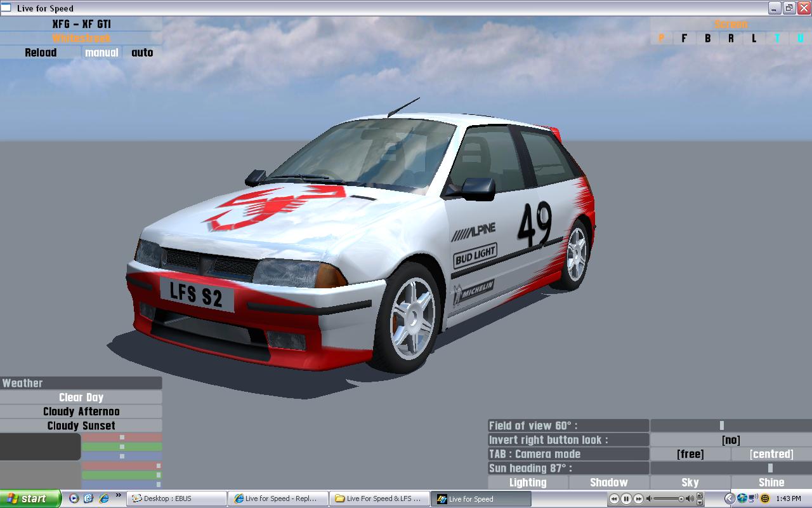Open the Windows Start menu

(30, 498)
